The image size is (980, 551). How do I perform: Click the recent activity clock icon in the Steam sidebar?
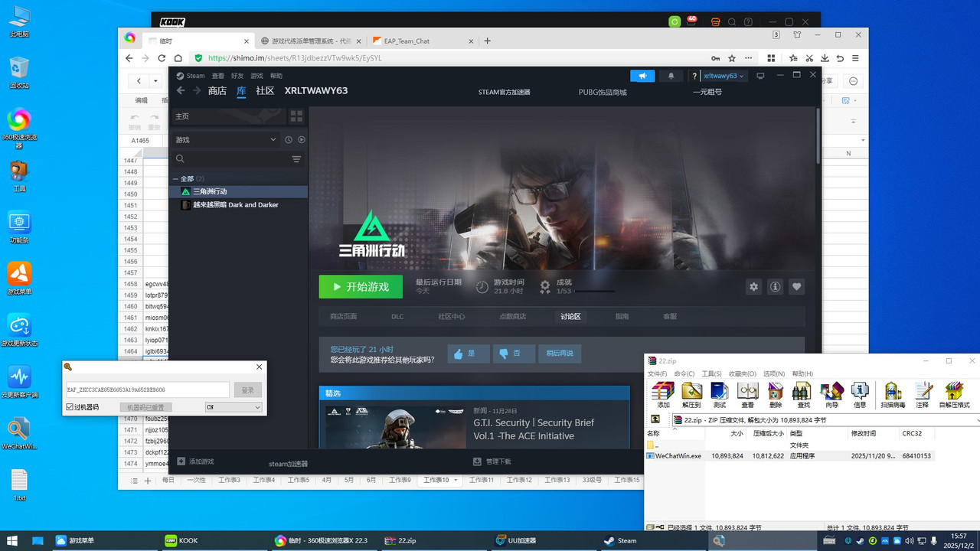(289, 140)
